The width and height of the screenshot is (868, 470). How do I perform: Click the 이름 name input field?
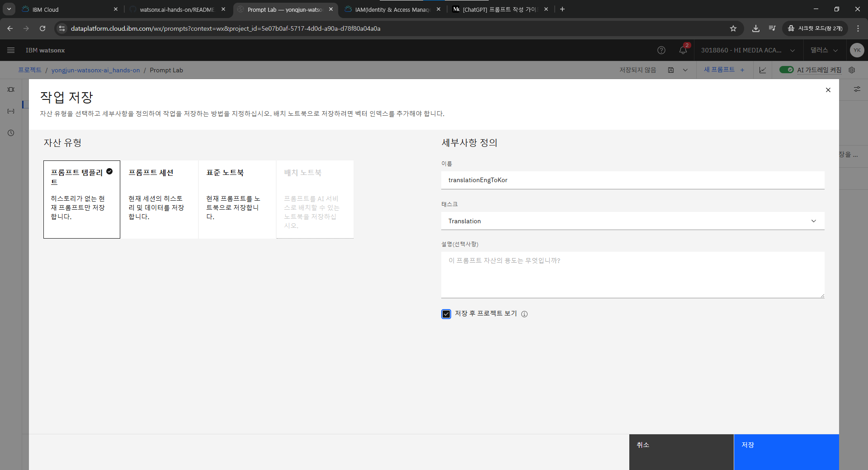pos(632,180)
